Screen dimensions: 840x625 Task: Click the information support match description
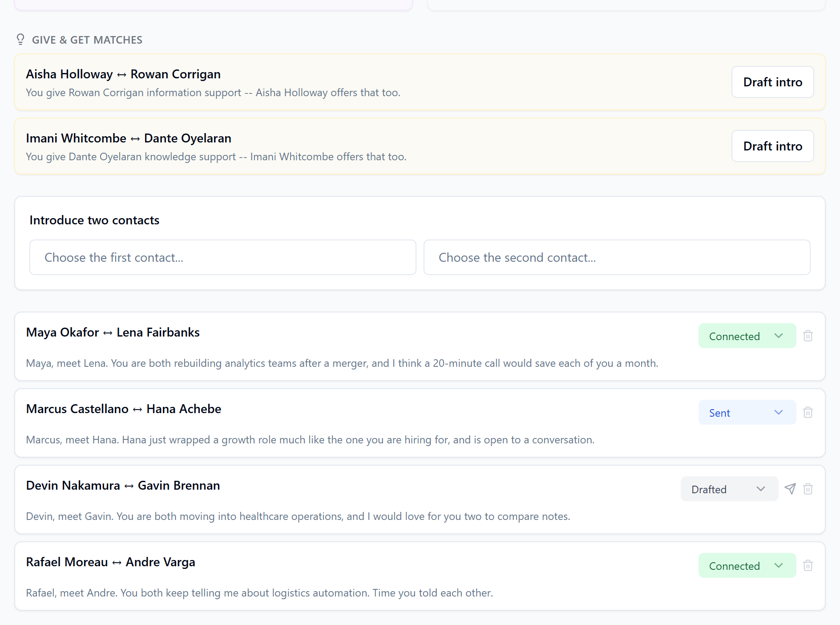pyautogui.click(x=213, y=93)
